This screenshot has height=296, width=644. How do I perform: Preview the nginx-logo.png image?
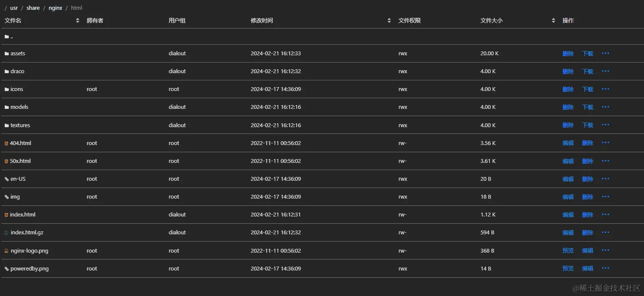[x=568, y=251]
